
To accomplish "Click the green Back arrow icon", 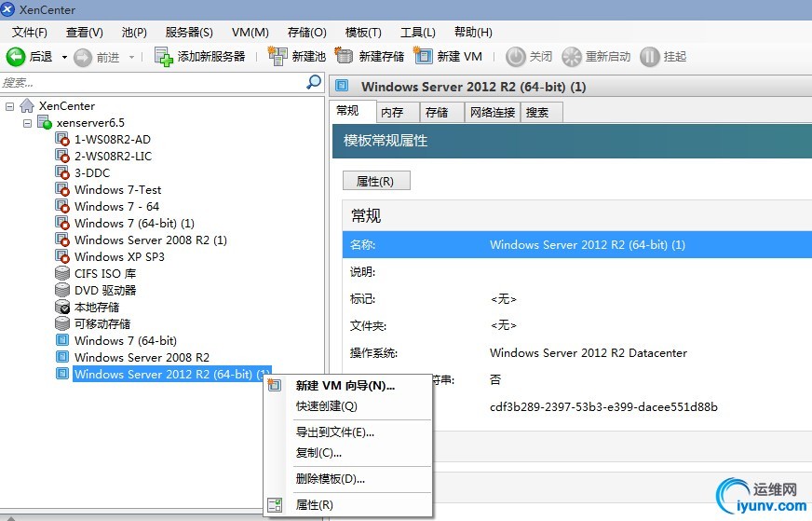I will tap(16, 57).
